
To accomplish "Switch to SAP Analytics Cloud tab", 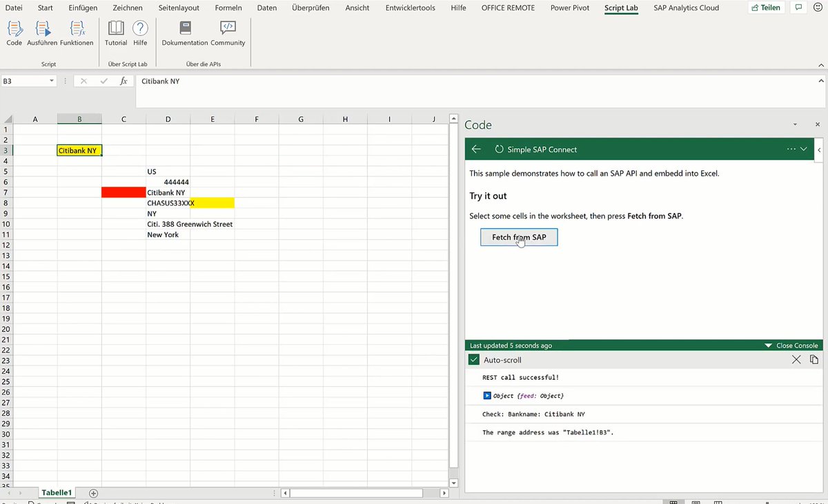I will click(x=686, y=8).
